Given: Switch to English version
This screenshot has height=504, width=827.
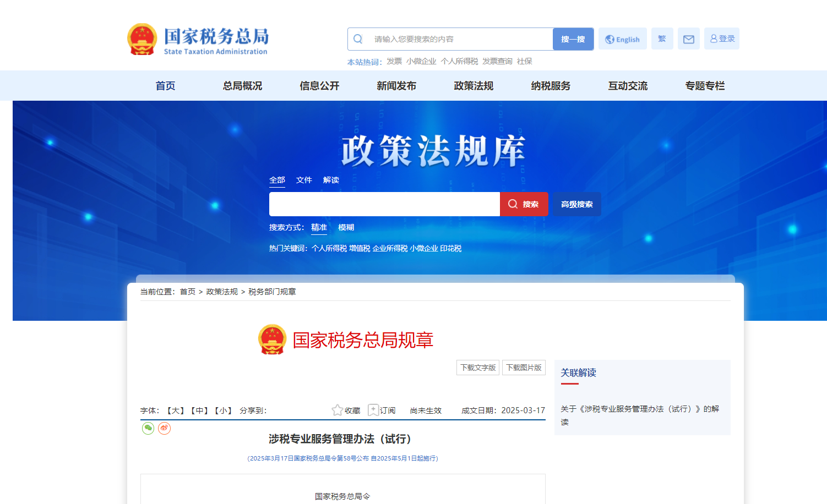Looking at the screenshot, I should pyautogui.click(x=623, y=39).
